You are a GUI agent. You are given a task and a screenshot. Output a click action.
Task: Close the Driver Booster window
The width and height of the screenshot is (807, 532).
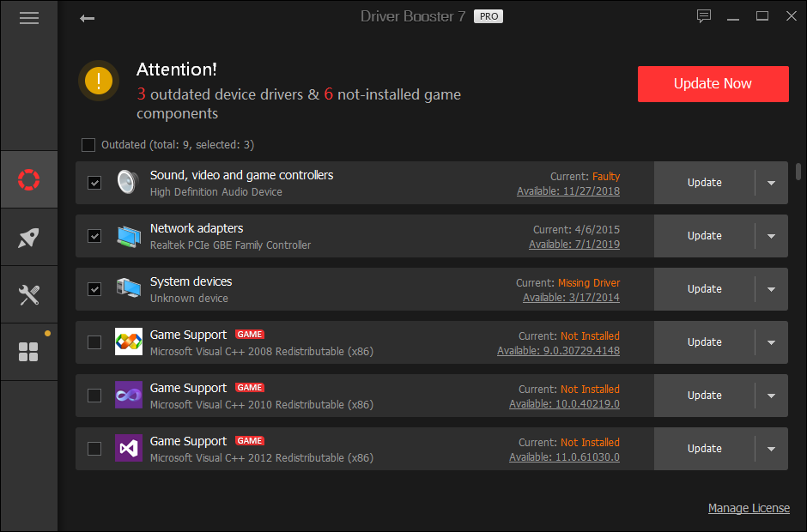(x=792, y=16)
